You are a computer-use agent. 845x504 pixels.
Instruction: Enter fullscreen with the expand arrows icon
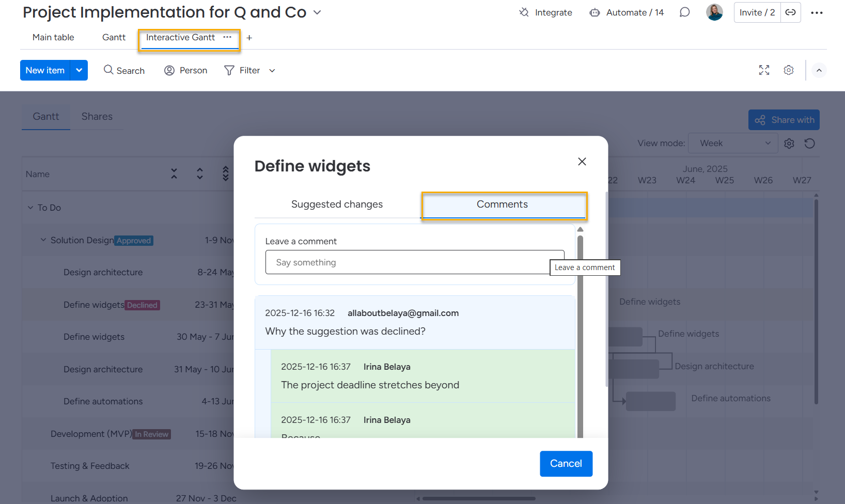tap(764, 70)
